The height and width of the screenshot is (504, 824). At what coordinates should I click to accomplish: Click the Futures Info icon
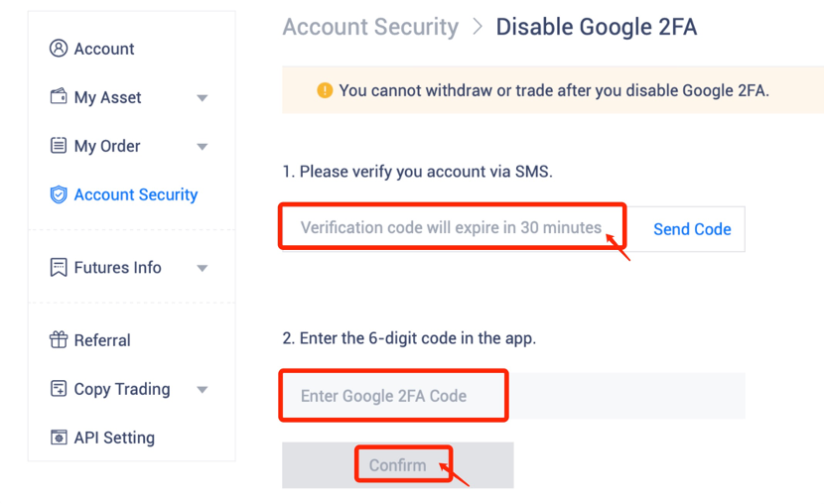pyautogui.click(x=59, y=268)
